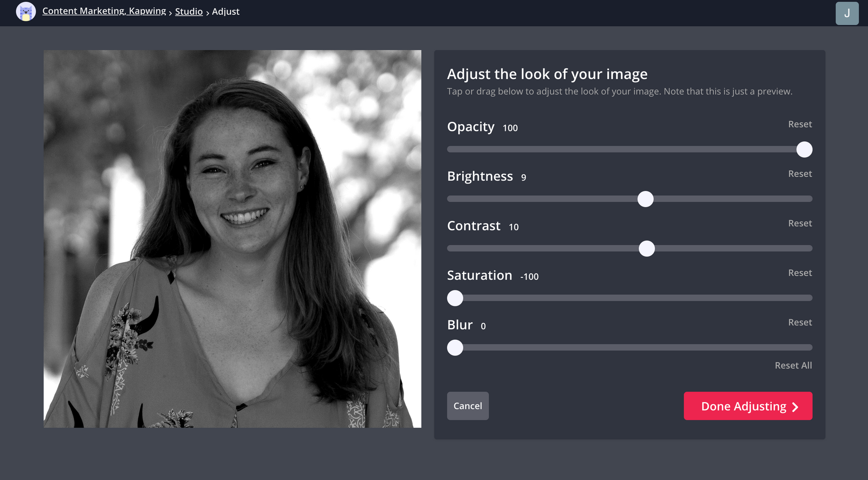Image resolution: width=868 pixels, height=480 pixels.
Task: Click Reset All adjustments
Action: [x=793, y=365]
